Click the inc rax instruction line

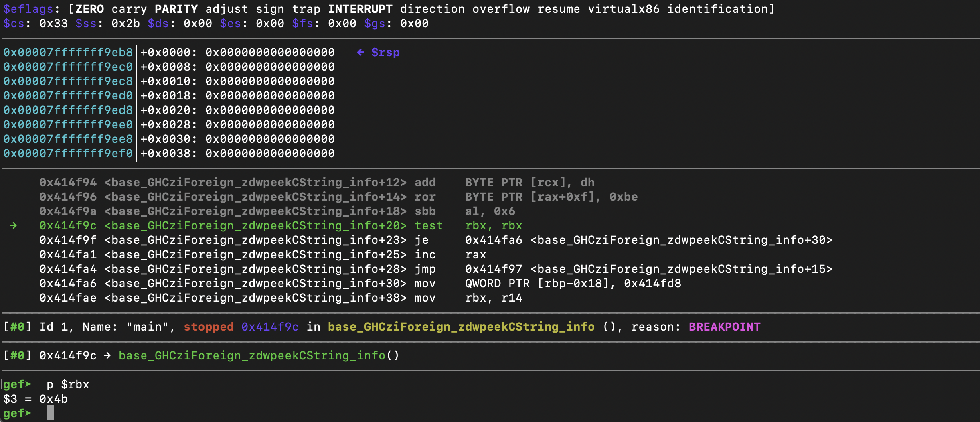coord(425,255)
